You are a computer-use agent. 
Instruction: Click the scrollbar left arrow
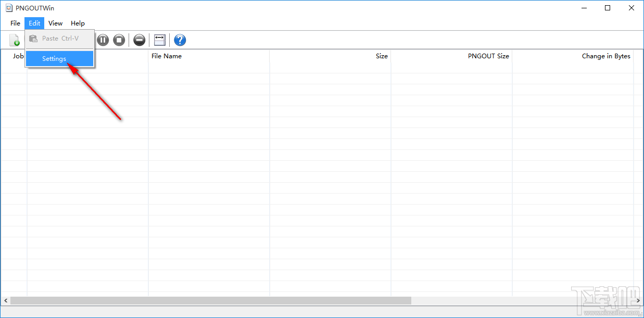coord(5,301)
